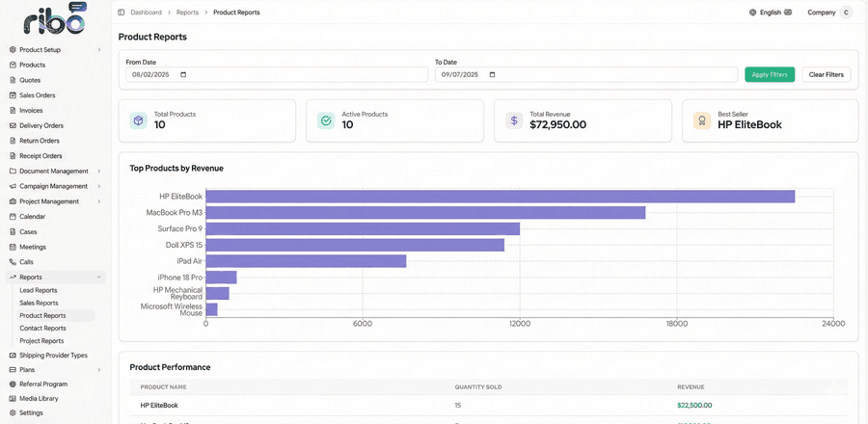The image size is (868, 424).
Task: Click the sidebar toggle icon beside Dashboard breadcrumb
Action: click(x=122, y=13)
